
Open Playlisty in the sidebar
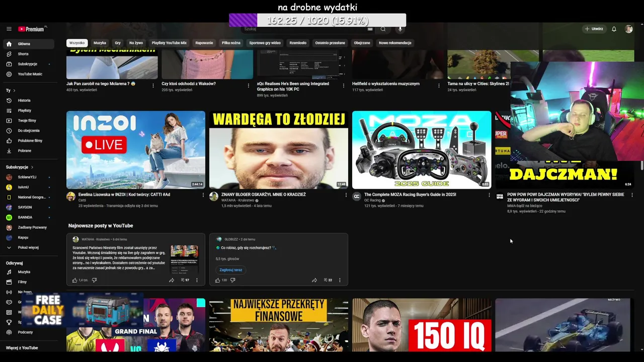pos(28,111)
